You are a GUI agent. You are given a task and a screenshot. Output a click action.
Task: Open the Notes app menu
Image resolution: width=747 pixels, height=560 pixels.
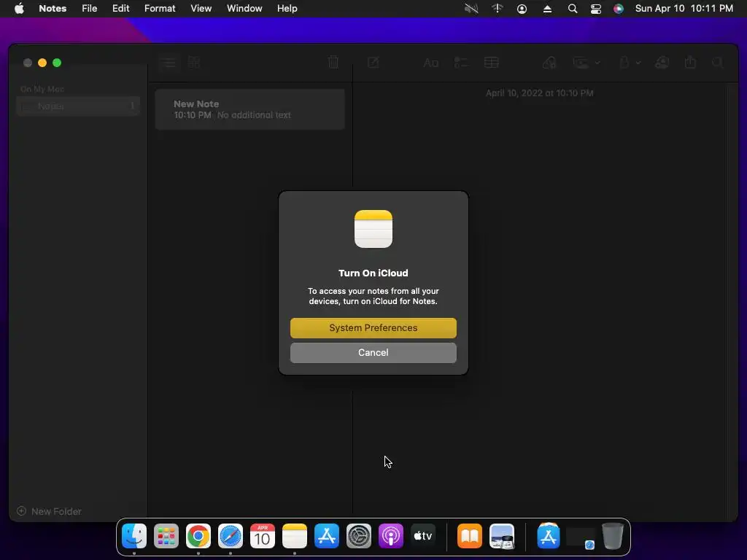(x=53, y=8)
